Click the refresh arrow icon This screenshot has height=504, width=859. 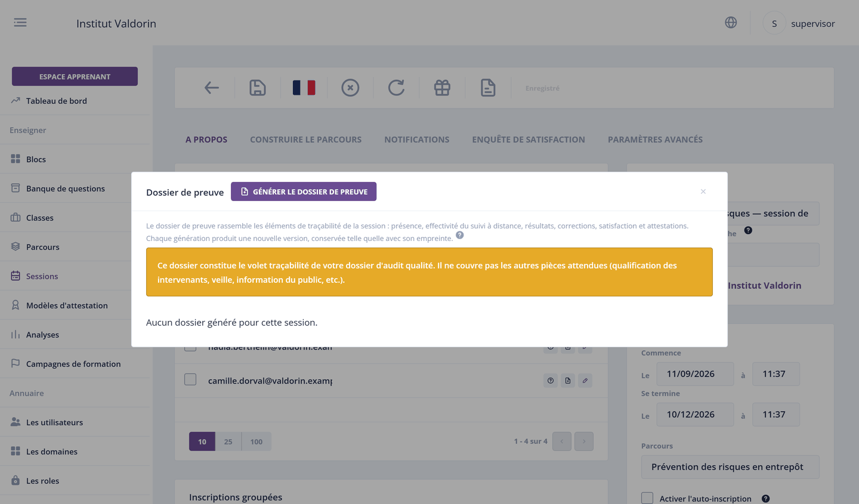[x=396, y=88]
